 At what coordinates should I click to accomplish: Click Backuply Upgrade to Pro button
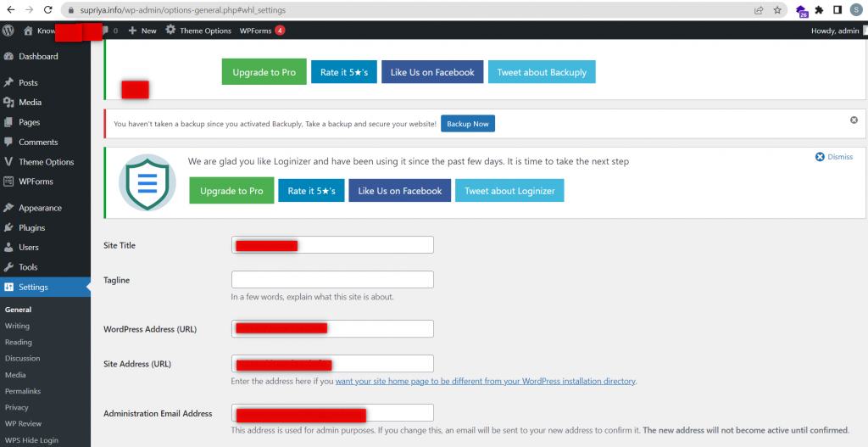(x=264, y=72)
